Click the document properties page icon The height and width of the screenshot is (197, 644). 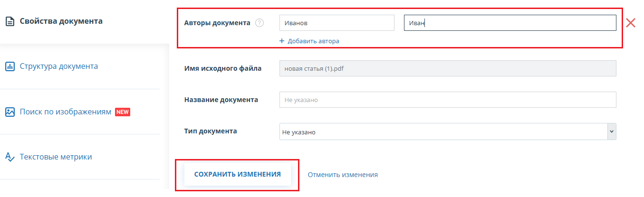tap(10, 21)
